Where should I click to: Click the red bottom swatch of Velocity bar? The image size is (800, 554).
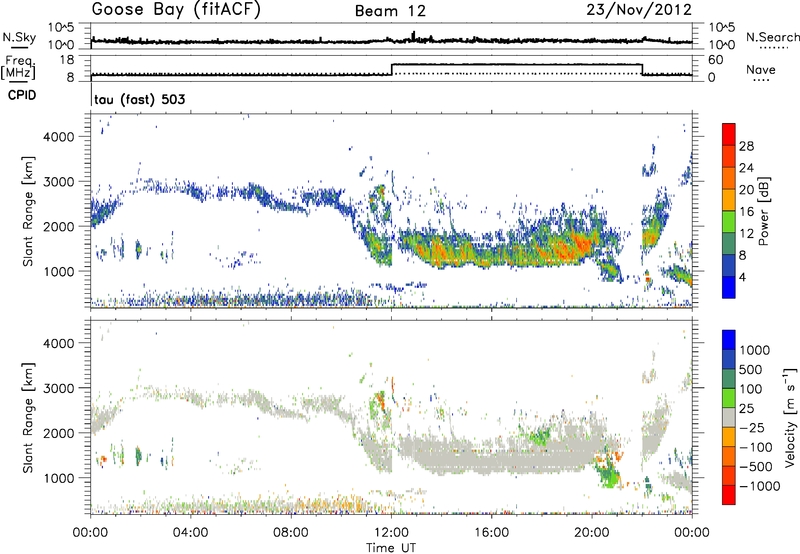[x=729, y=495]
